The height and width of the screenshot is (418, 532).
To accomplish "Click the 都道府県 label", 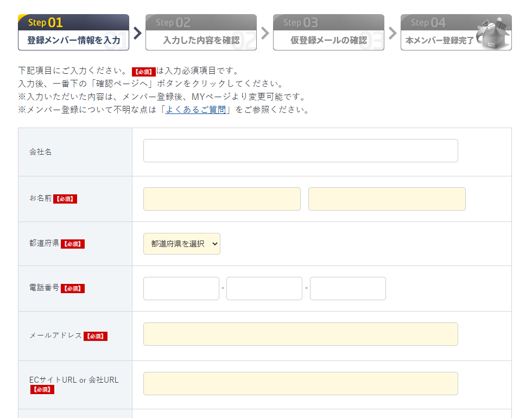I will [x=44, y=243].
